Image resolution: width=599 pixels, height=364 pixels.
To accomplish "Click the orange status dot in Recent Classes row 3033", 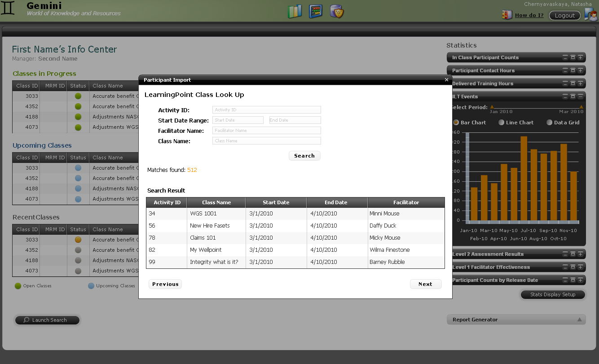I will point(78,240).
